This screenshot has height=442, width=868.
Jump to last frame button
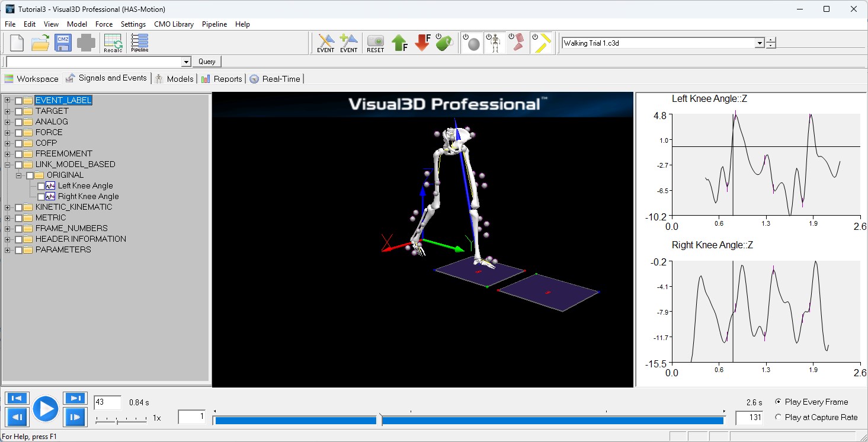pyautogui.click(x=75, y=398)
